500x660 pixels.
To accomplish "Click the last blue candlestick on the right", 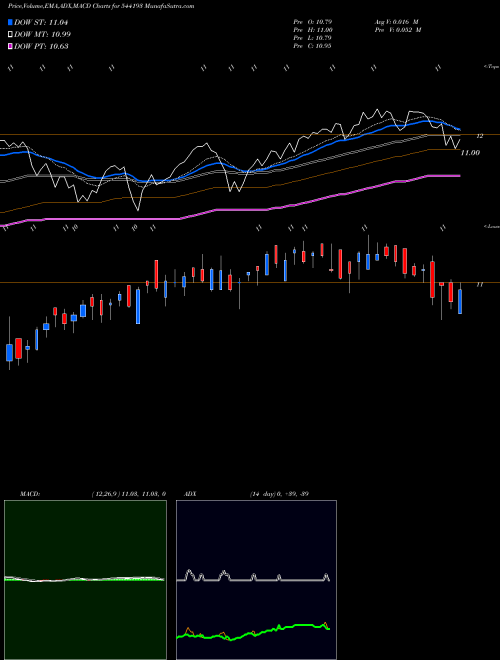I will coord(460,301).
